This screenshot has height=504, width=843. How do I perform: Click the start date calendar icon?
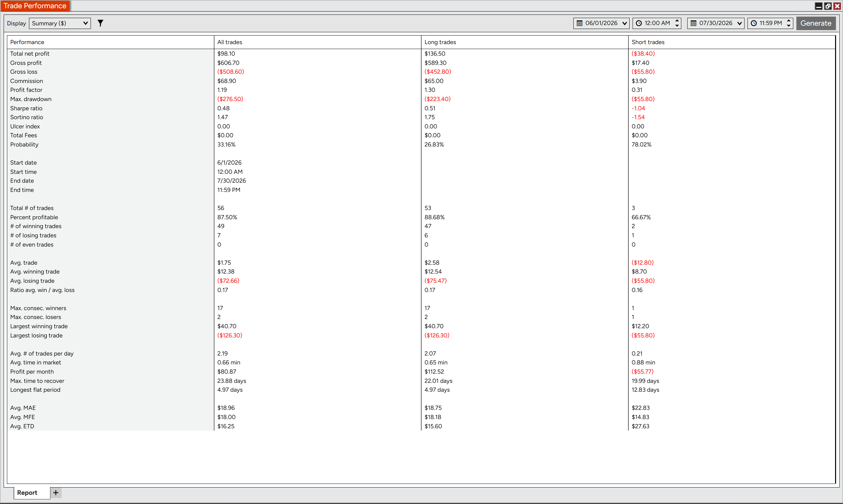pyautogui.click(x=580, y=23)
